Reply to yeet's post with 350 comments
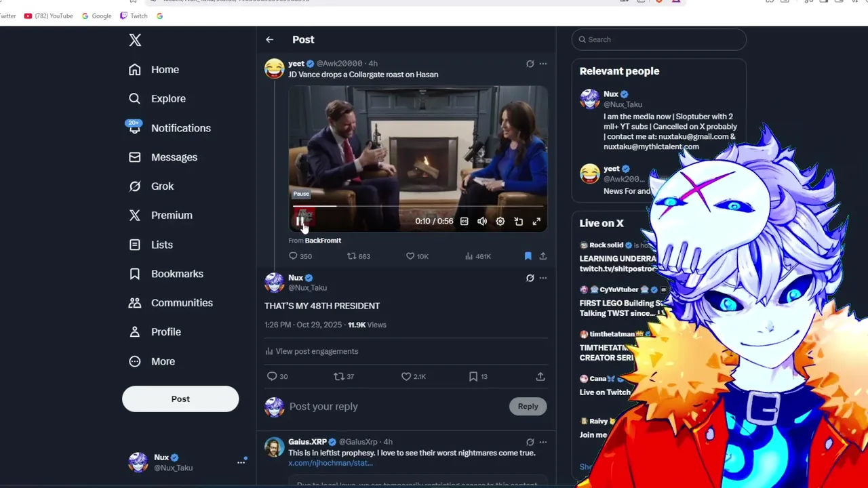Image resolution: width=868 pixels, height=488 pixels. pos(300,256)
